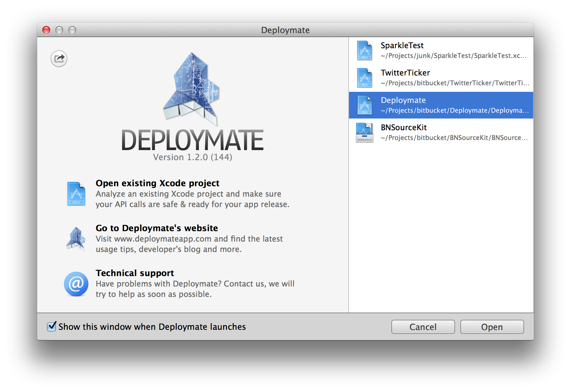Click the Deploymate window title text

pyautogui.click(x=285, y=30)
